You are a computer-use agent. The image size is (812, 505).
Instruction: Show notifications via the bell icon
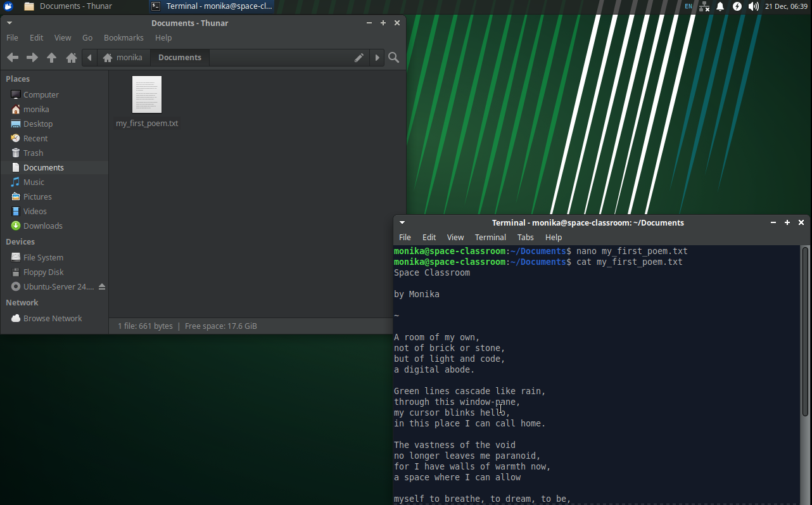[x=720, y=6]
